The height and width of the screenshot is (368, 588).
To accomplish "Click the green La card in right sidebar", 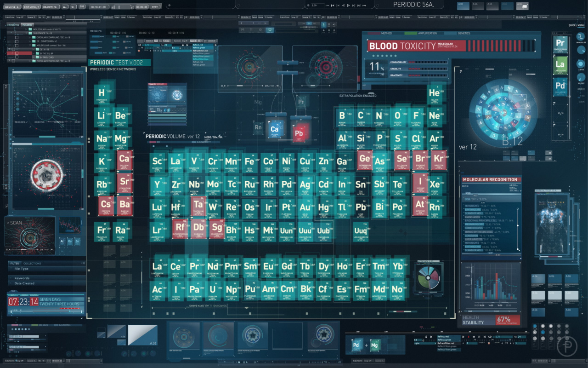I will coord(560,65).
